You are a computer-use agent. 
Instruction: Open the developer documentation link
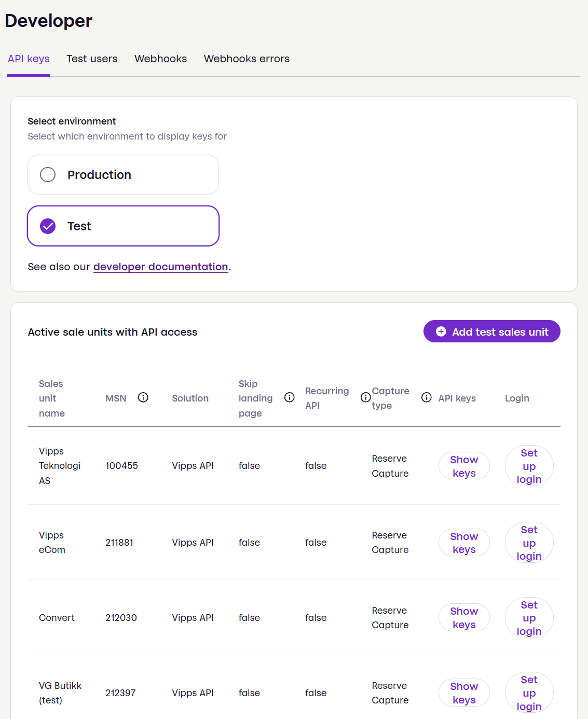161,267
